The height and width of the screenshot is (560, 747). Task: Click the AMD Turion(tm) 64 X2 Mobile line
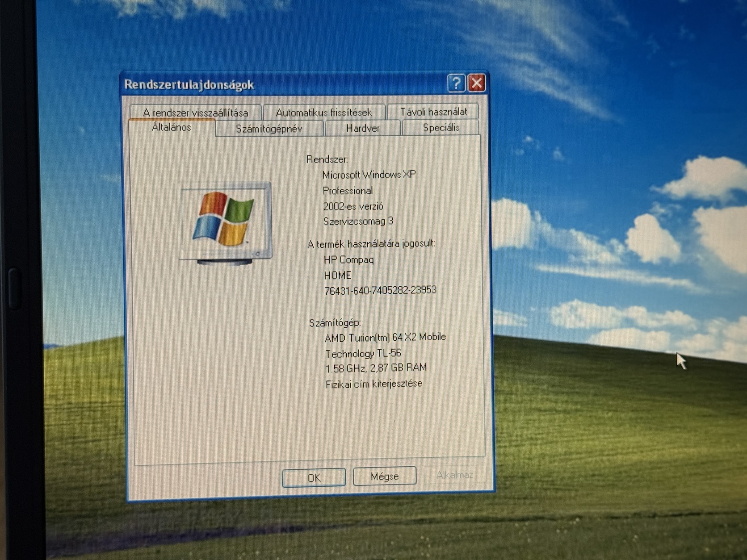pyautogui.click(x=385, y=337)
